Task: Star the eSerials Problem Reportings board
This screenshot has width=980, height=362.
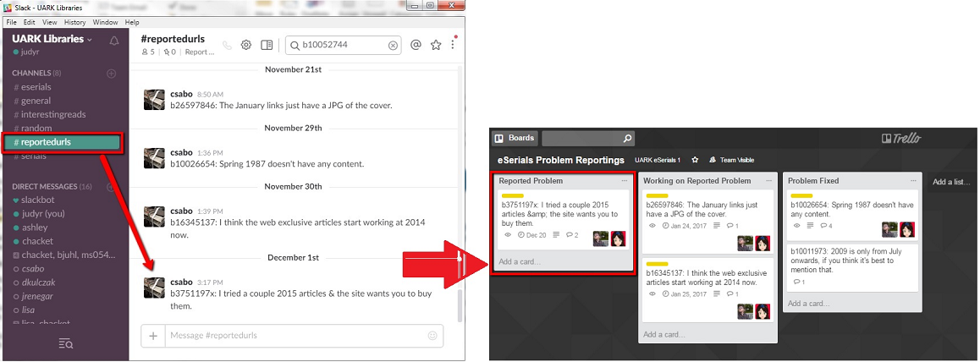Action: point(695,160)
